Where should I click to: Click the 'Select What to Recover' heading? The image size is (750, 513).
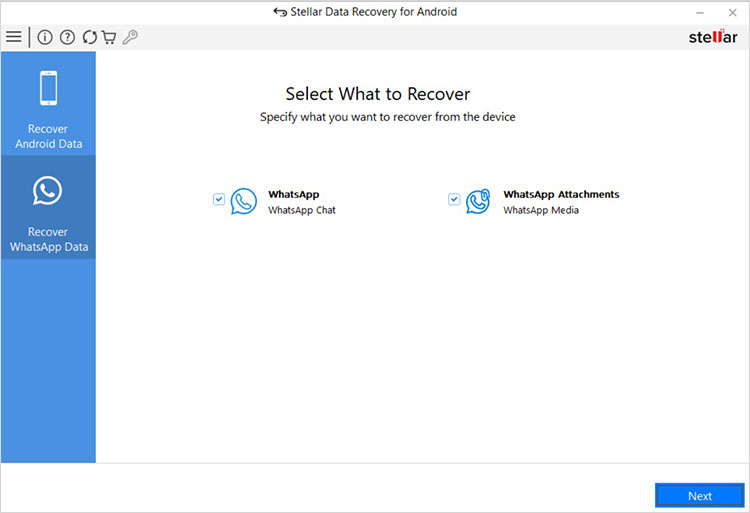(x=378, y=94)
